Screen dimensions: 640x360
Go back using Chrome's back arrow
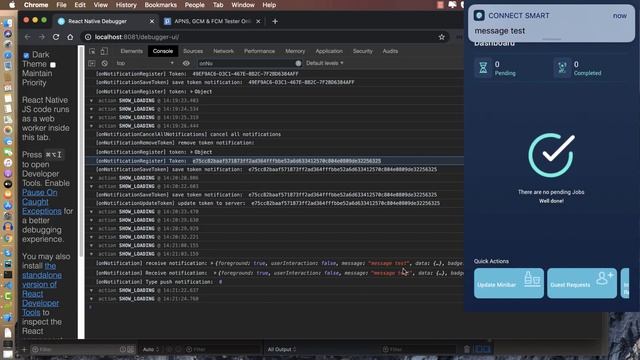27,37
